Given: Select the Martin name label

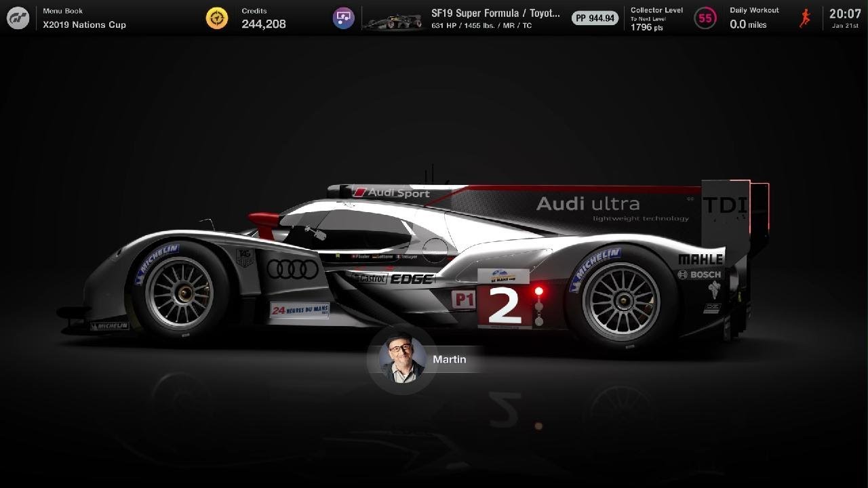Looking at the screenshot, I should pyautogui.click(x=450, y=359).
